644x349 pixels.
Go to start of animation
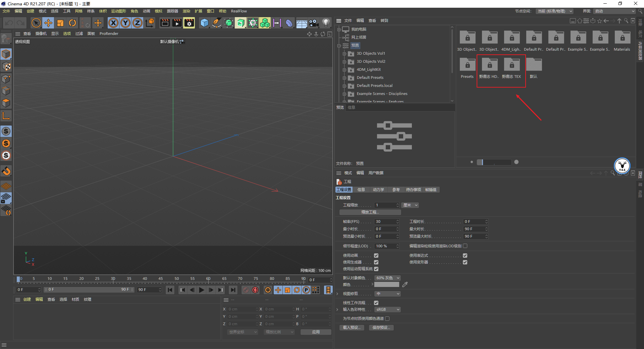click(170, 290)
